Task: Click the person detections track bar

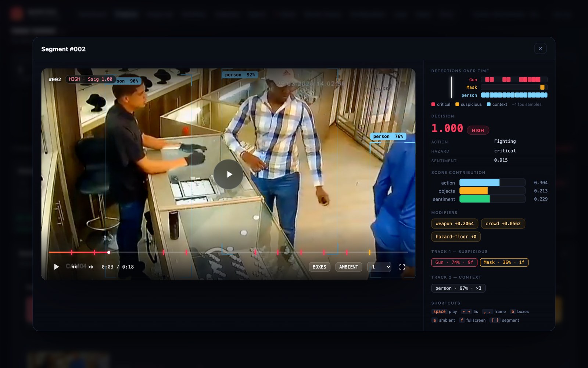Action: (514, 95)
